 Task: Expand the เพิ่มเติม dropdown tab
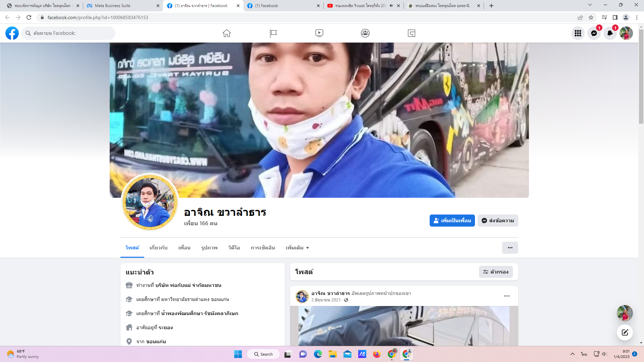point(297,248)
